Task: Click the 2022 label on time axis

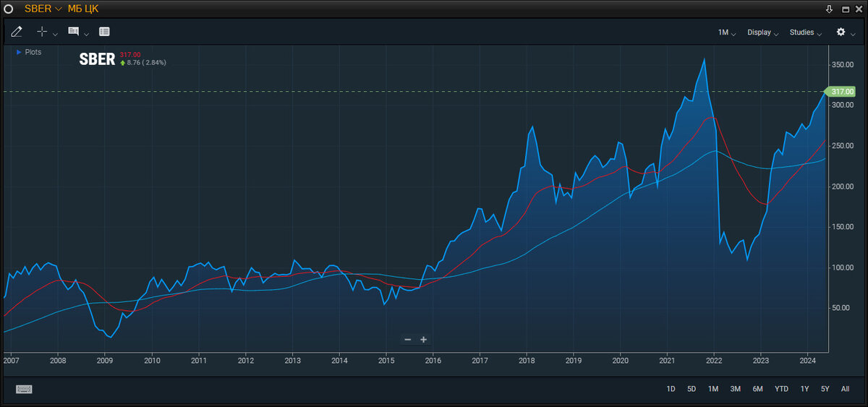Action: tap(714, 360)
